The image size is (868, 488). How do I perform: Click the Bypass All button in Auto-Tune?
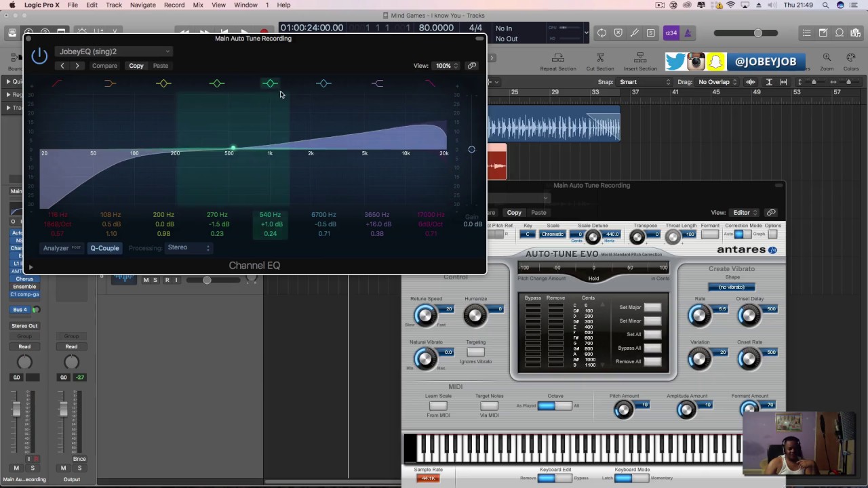652,348
